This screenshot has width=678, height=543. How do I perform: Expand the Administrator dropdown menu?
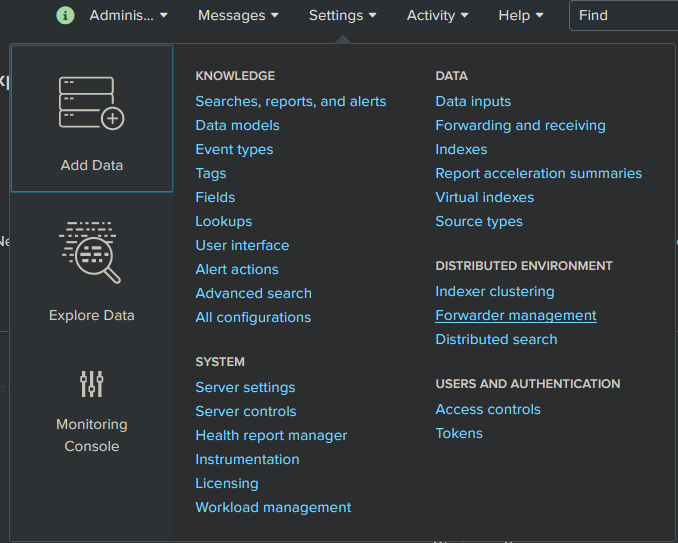128,16
